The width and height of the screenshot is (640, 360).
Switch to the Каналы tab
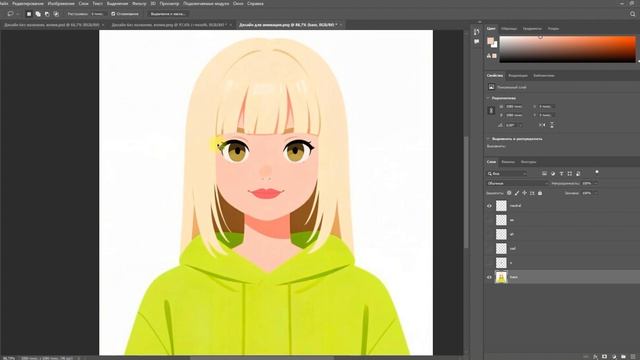pos(508,162)
